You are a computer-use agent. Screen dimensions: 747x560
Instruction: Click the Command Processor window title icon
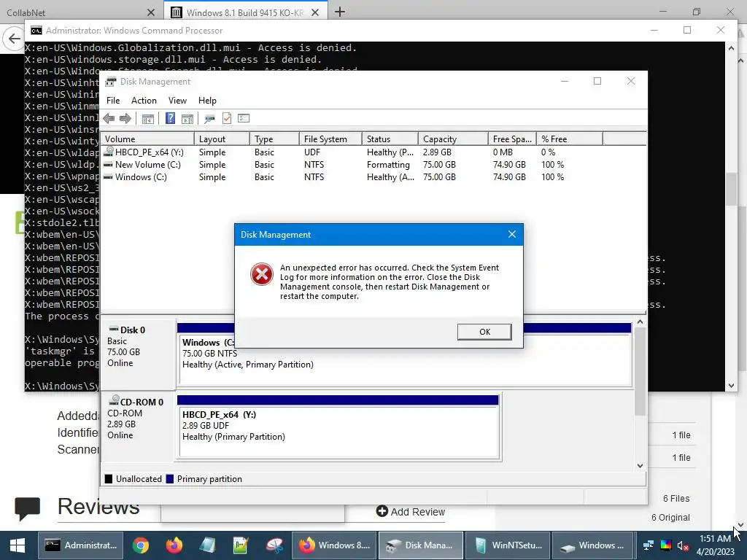[36, 31]
